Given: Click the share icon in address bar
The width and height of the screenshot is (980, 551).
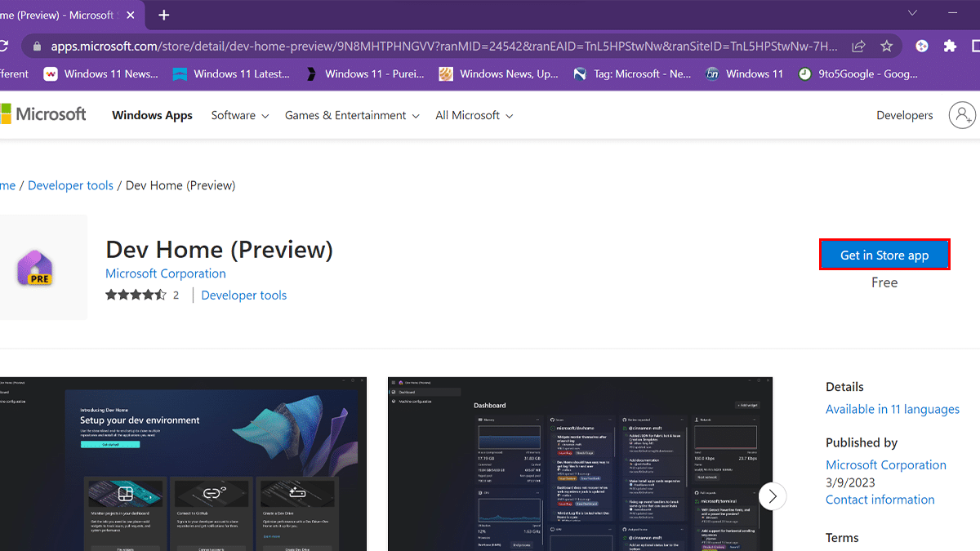Looking at the screenshot, I should pyautogui.click(x=858, y=47).
